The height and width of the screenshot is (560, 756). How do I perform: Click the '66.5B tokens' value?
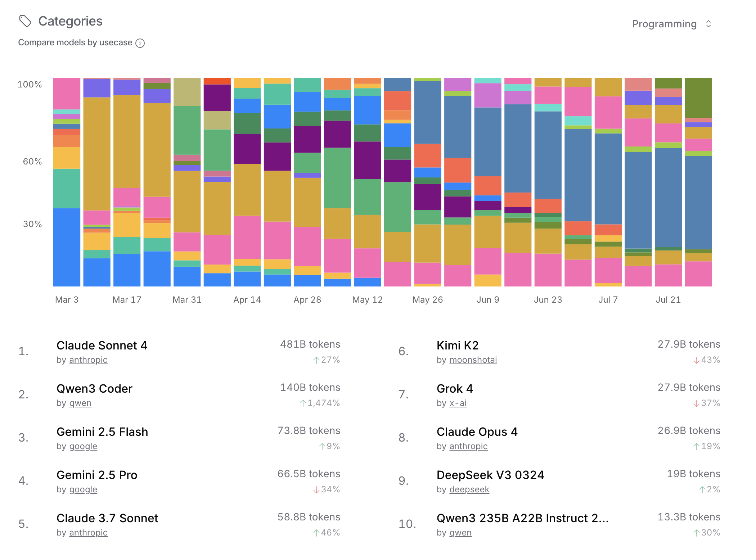(x=309, y=474)
